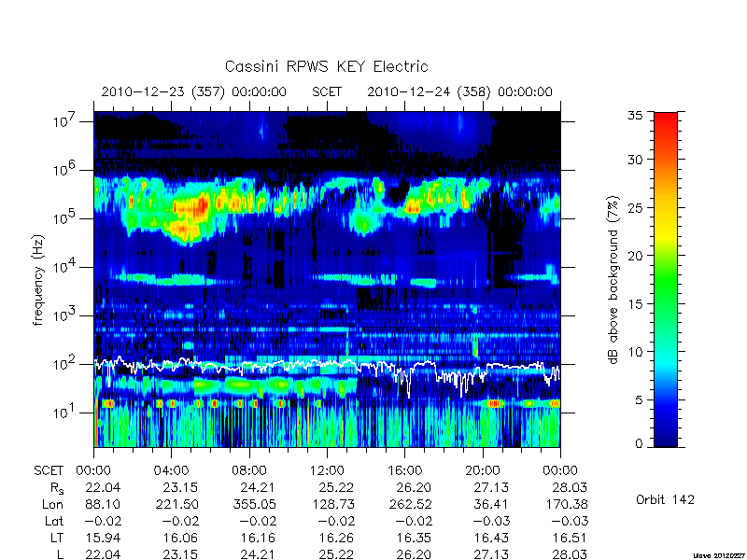The height and width of the screenshot is (560, 747).
Task: Click the LT value 16.35
Action: point(414,538)
